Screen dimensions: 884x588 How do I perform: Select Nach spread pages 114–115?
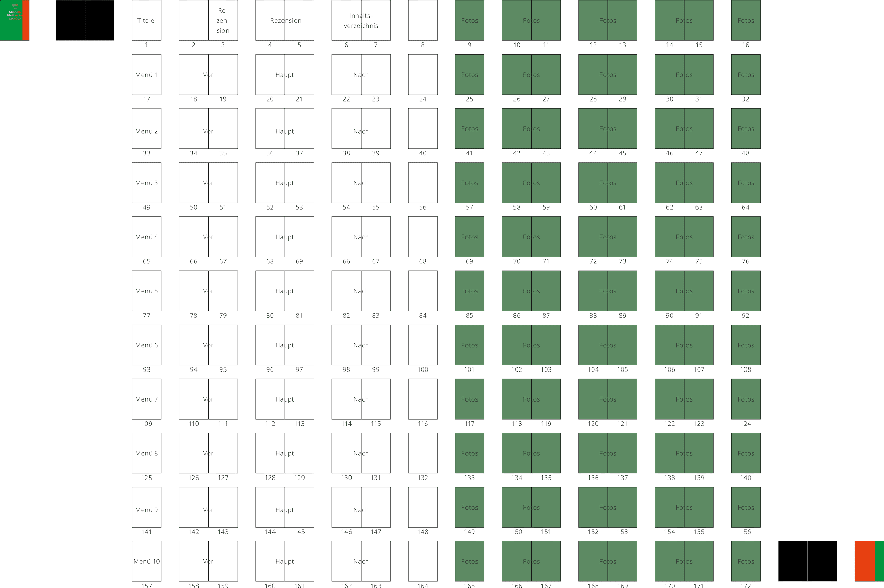(361, 399)
